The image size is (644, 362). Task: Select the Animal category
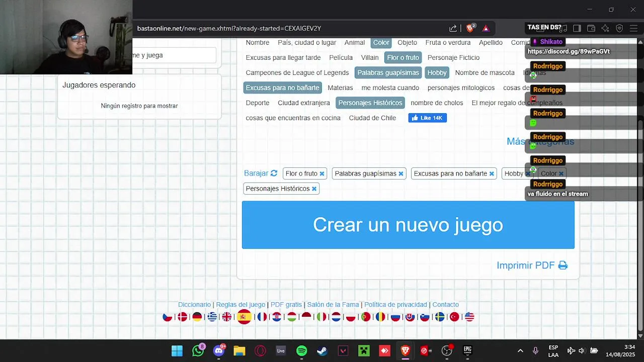click(355, 43)
